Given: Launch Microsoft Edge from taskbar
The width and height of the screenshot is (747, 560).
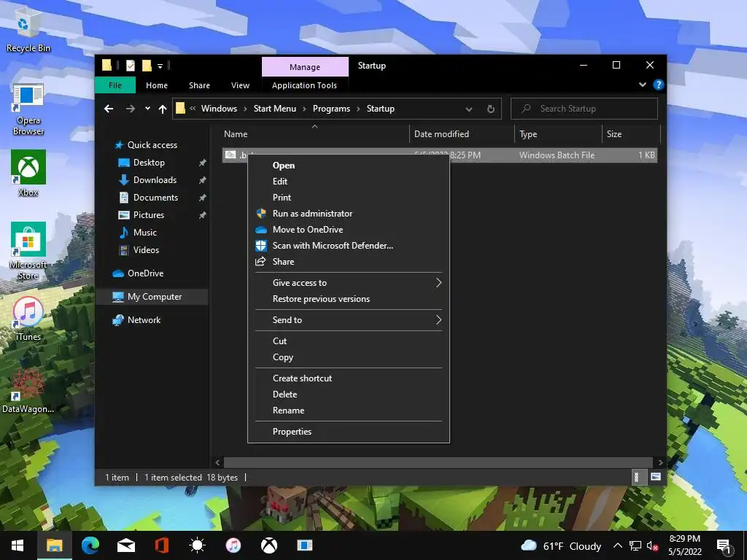Looking at the screenshot, I should (x=90, y=545).
